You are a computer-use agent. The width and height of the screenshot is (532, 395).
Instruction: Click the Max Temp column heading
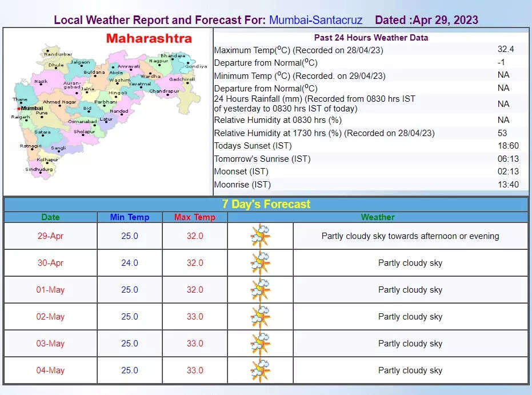click(x=194, y=217)
